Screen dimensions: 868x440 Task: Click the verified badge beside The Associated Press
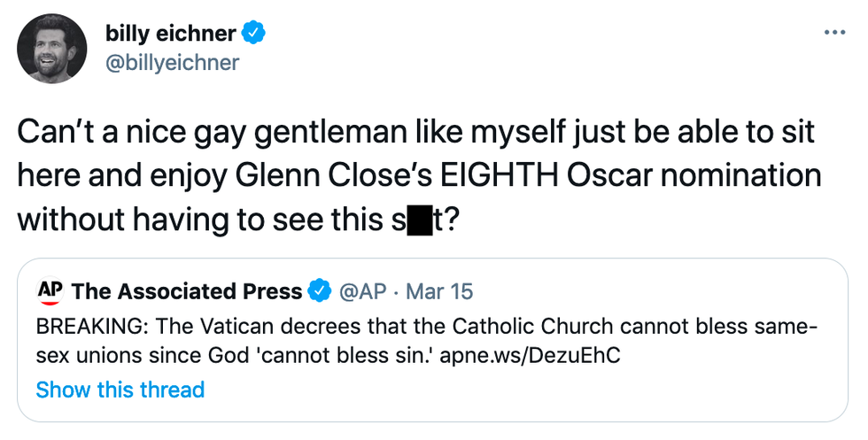click(319, 291)
